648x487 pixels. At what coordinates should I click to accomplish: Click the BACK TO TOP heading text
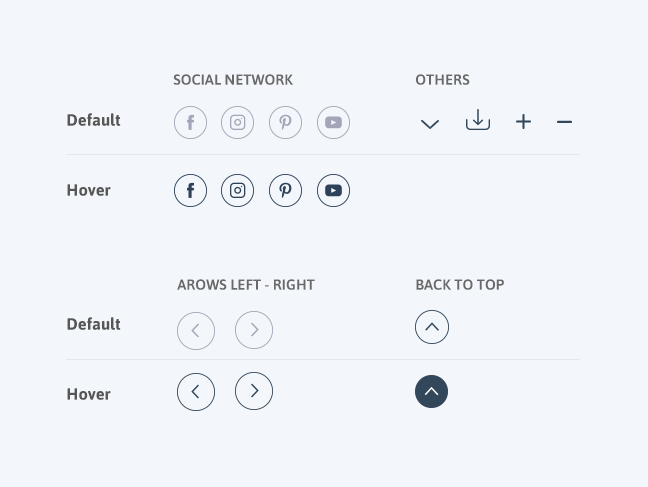[x=460, y=285]
